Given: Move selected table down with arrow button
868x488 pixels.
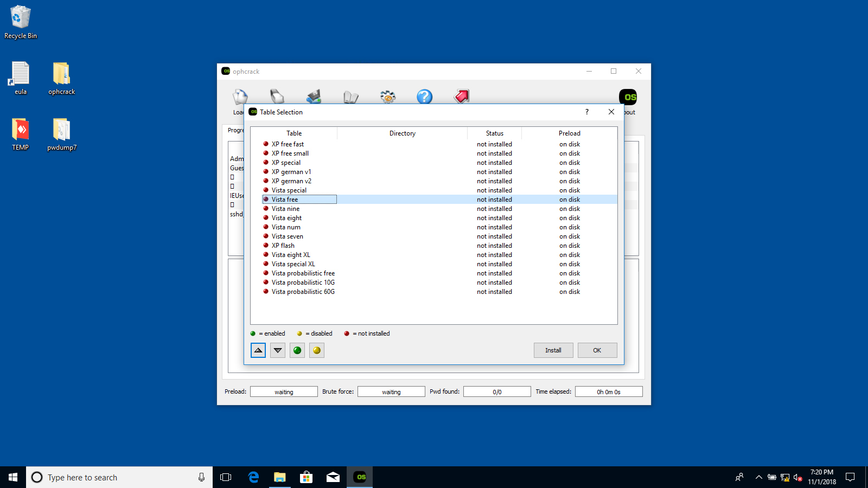Looking at the screenshot, I should 278,350.
